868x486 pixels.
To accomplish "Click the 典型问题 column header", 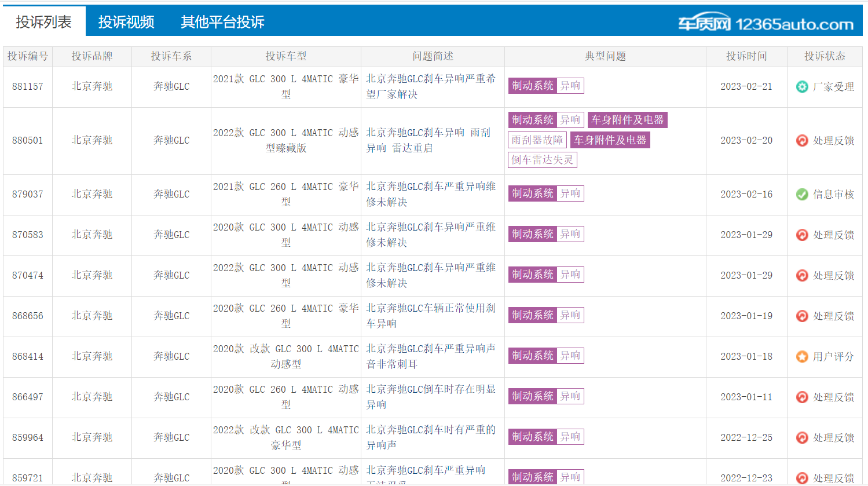I will tap(606, 56).
